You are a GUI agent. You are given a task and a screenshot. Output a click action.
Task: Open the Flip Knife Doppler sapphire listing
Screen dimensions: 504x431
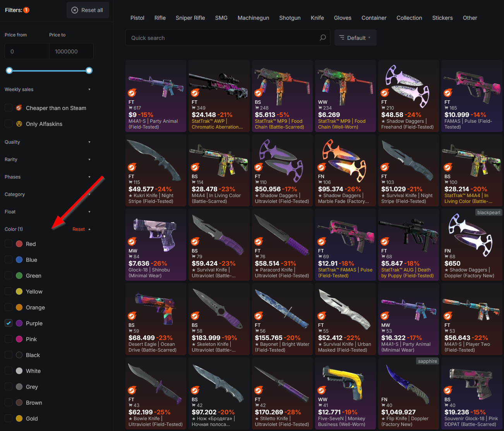409,393
